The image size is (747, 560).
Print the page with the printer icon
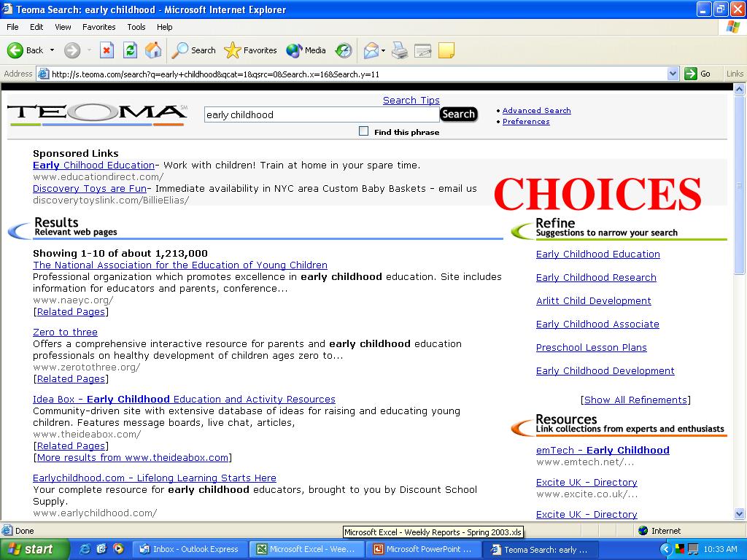pos(400,50)
